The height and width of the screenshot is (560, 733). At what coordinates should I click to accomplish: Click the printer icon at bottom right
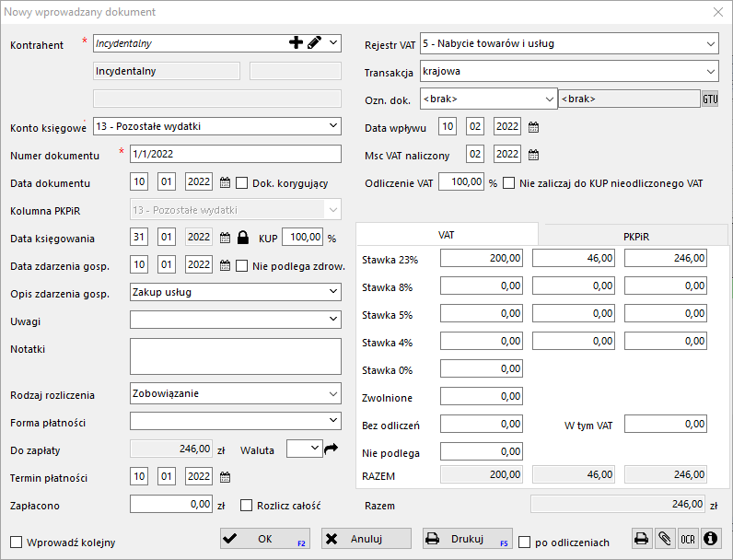coord(641,539)
